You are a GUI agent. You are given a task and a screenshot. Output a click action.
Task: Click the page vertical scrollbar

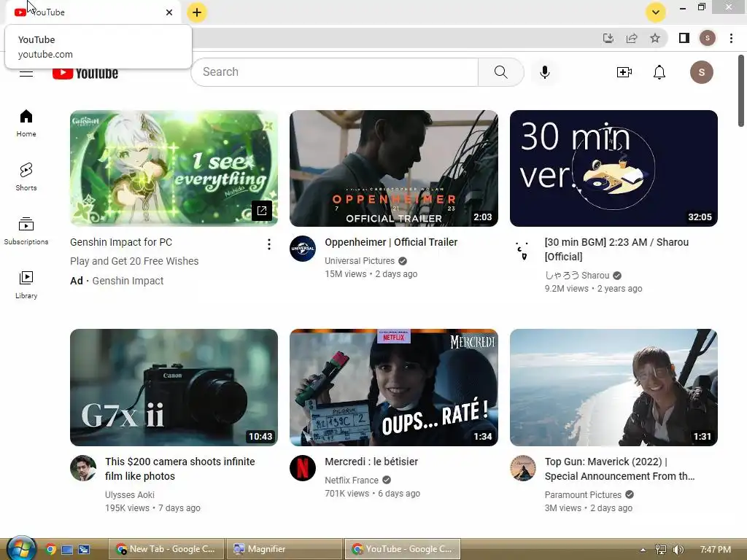click(741, 90)
